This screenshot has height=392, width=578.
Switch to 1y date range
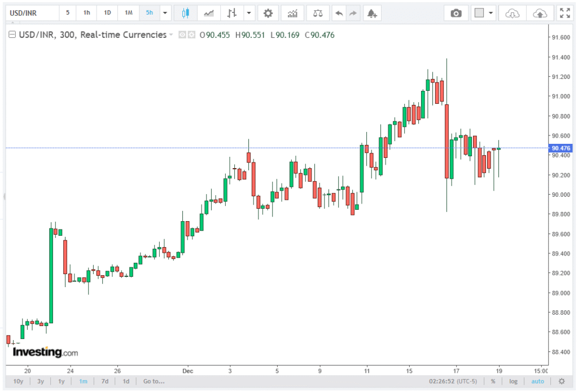[x=61, y=381]
